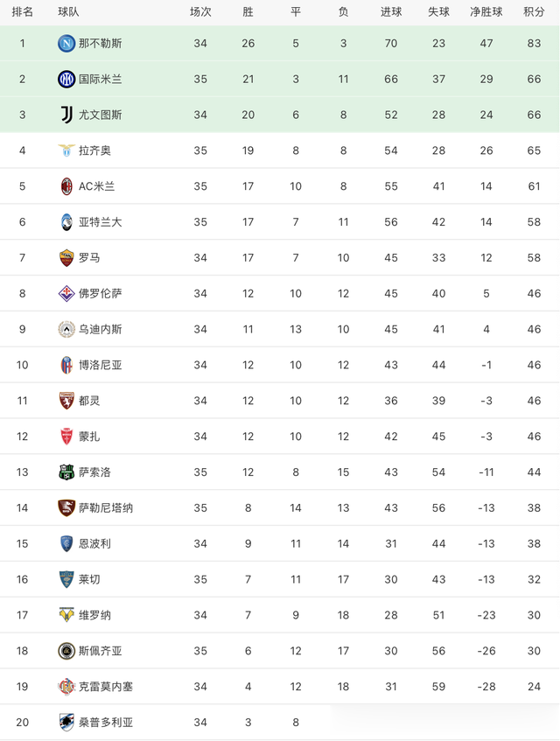The height and width of the screenshot is (741, 560).
Task: Click the Roma crest icon
Action: 66,258
